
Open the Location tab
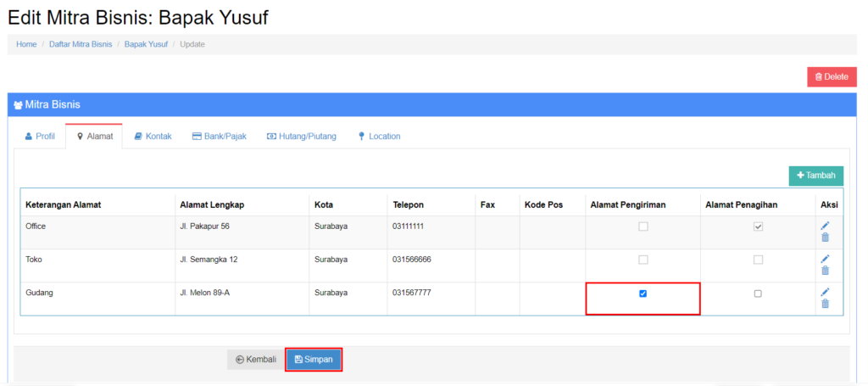coord(379,137)
